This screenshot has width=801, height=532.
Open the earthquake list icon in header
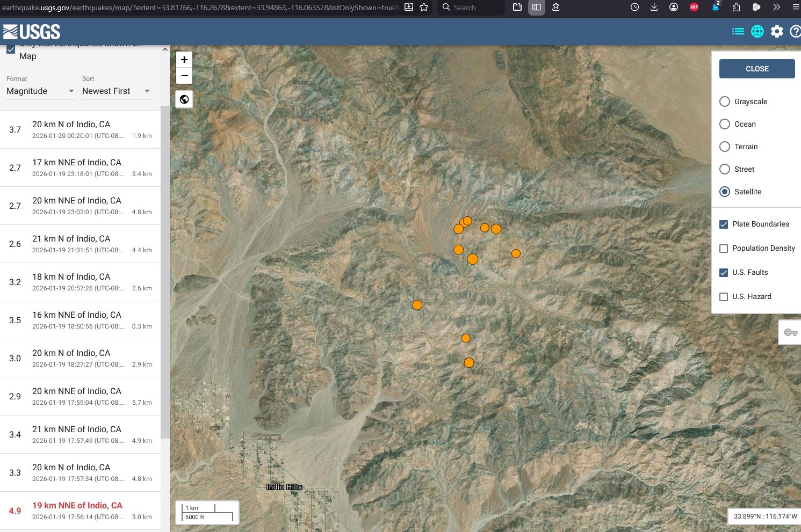[x=738, y=32]
